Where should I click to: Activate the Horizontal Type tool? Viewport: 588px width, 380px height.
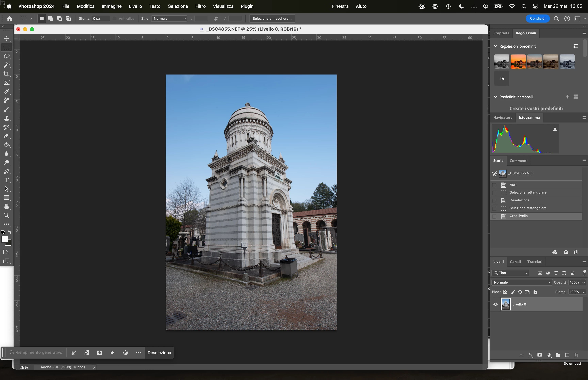[x=7, y=180]
